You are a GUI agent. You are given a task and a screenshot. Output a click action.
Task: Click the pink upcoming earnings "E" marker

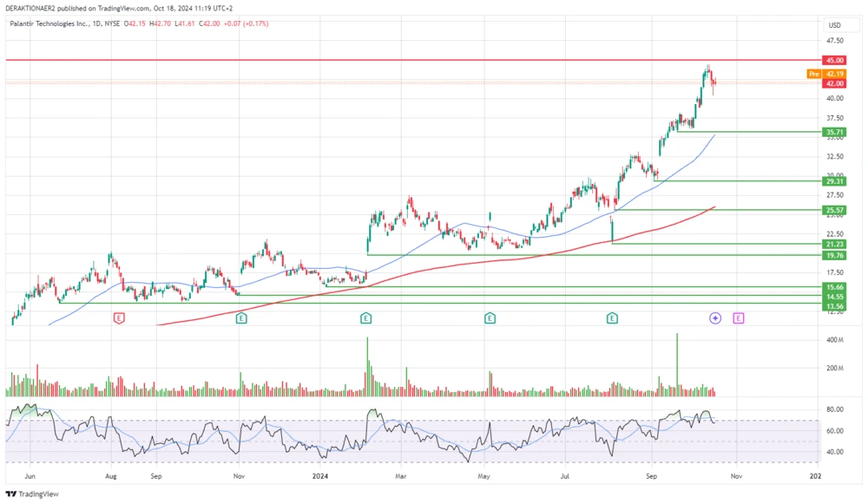pos(737,317)
